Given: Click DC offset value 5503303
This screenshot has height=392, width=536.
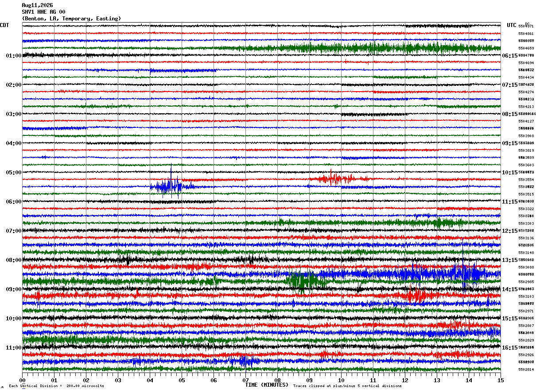Looking at the screenshot, I should click(x=526, y=223).
